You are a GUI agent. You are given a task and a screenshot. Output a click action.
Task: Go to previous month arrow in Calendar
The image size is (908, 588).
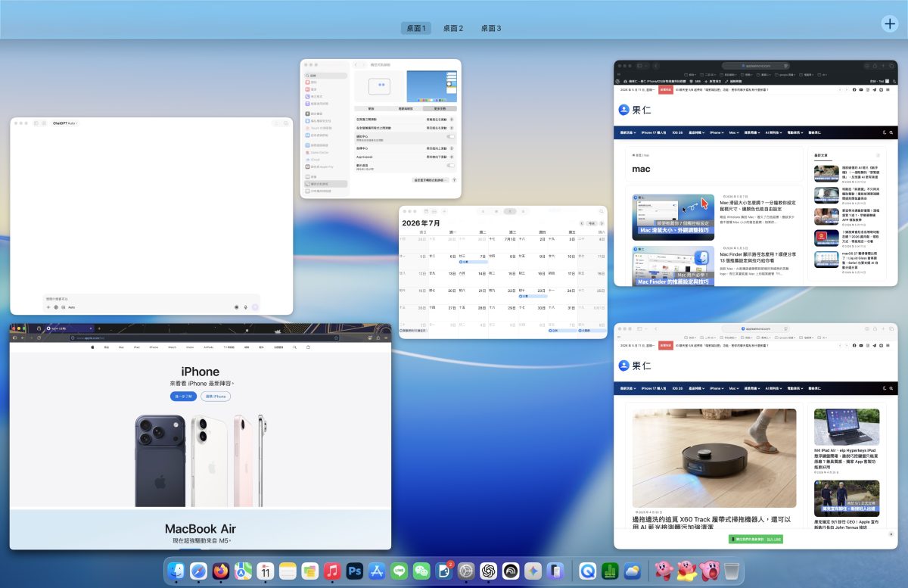tap(582, 223)
